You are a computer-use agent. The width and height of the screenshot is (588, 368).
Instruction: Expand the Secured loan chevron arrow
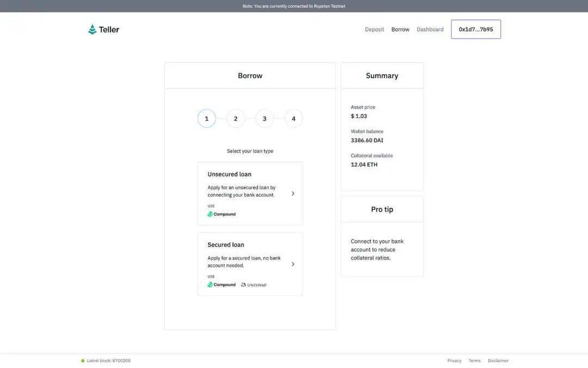[293, 264]
